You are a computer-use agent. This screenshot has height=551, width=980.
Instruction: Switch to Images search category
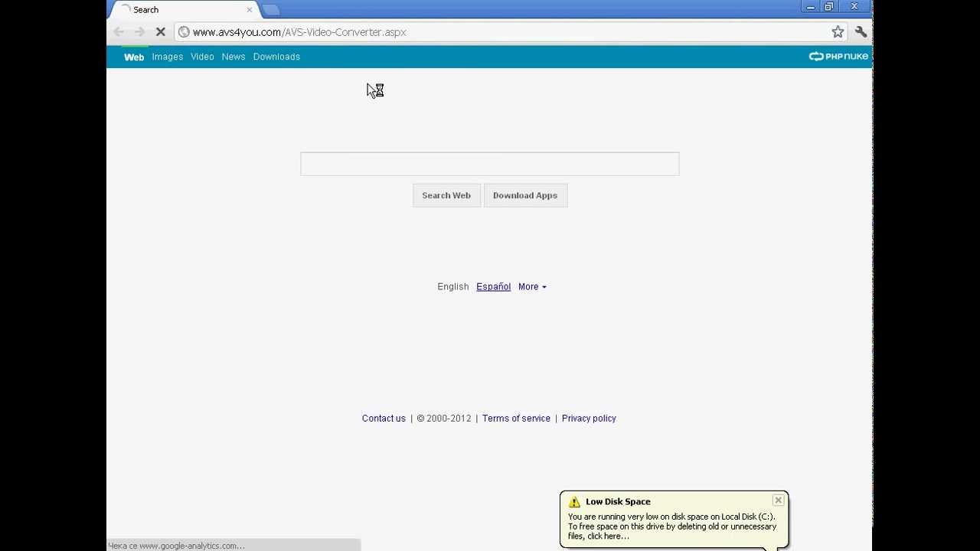[x=167, y=57]
